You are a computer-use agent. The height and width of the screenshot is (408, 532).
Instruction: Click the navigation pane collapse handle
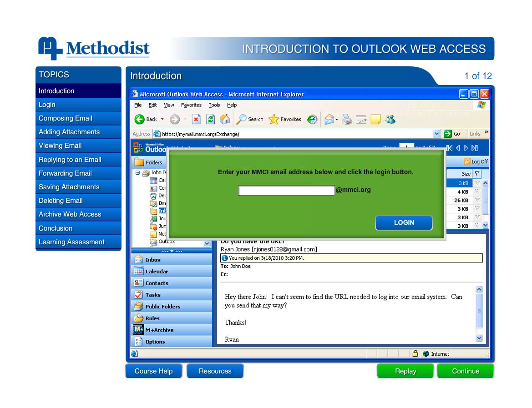[172, 252]
